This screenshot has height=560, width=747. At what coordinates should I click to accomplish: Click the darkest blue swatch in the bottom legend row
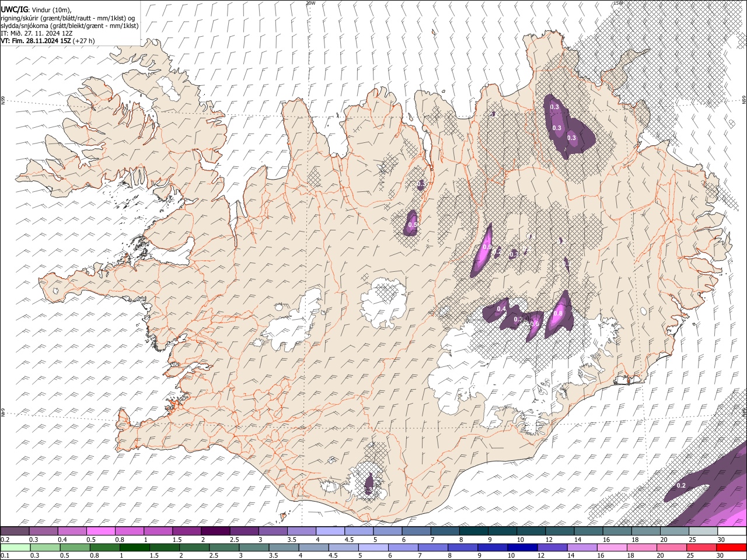coord(521,547)
